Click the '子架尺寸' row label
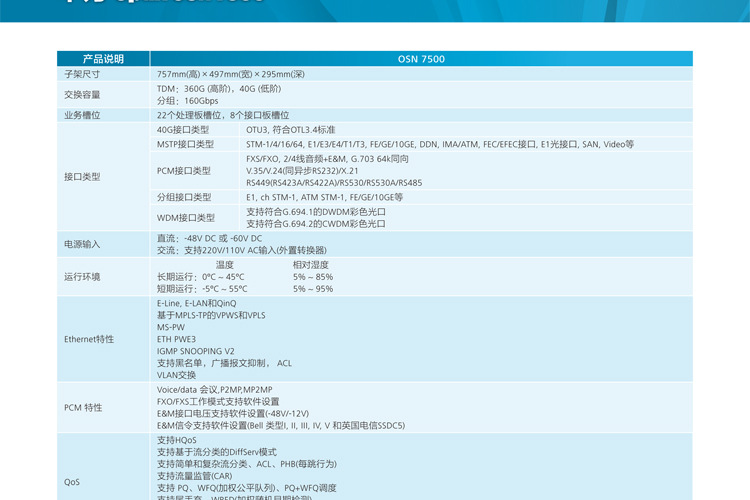 coord(82,74)
